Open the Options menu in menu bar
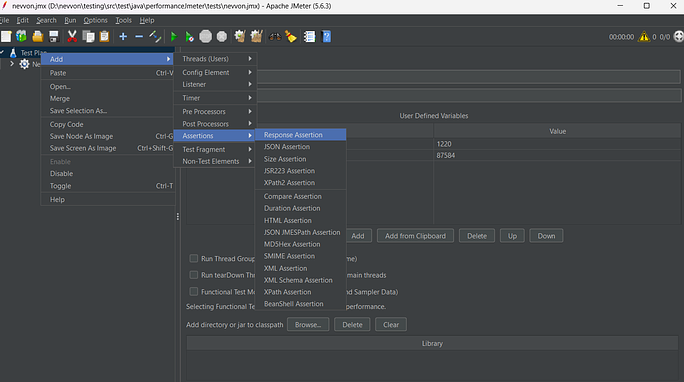Viewport: 684px width, 382px height. 96,20
